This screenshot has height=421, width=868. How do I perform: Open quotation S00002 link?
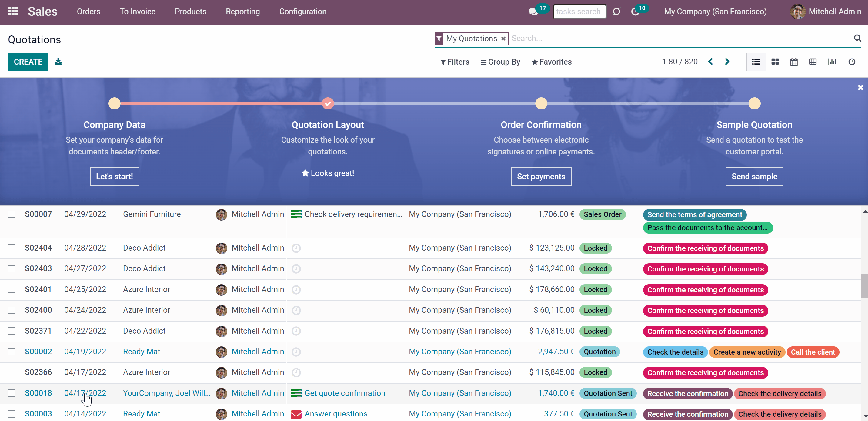coord(38,352)
